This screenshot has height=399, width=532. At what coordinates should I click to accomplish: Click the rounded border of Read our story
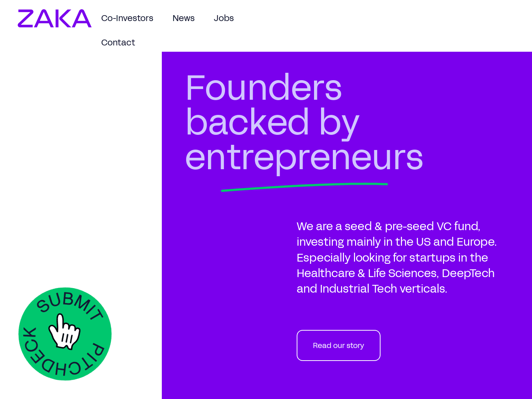(338, 331)
